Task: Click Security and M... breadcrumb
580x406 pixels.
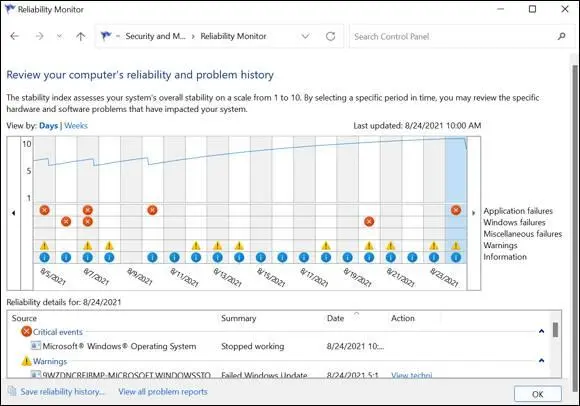Action: 155,36
